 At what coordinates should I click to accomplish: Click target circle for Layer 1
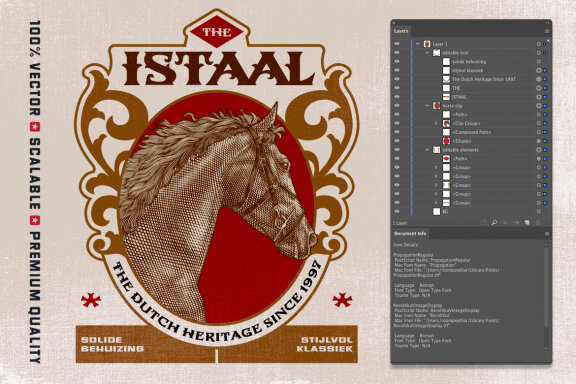point(539,44)
